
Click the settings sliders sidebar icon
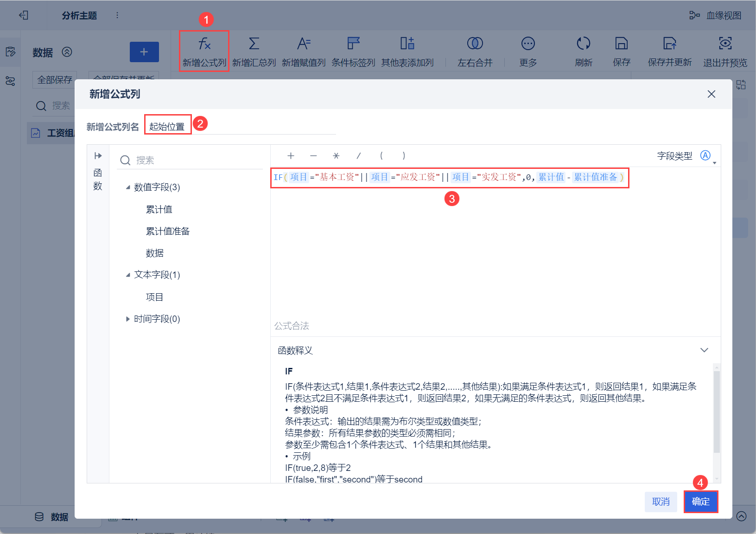point(10,81)
